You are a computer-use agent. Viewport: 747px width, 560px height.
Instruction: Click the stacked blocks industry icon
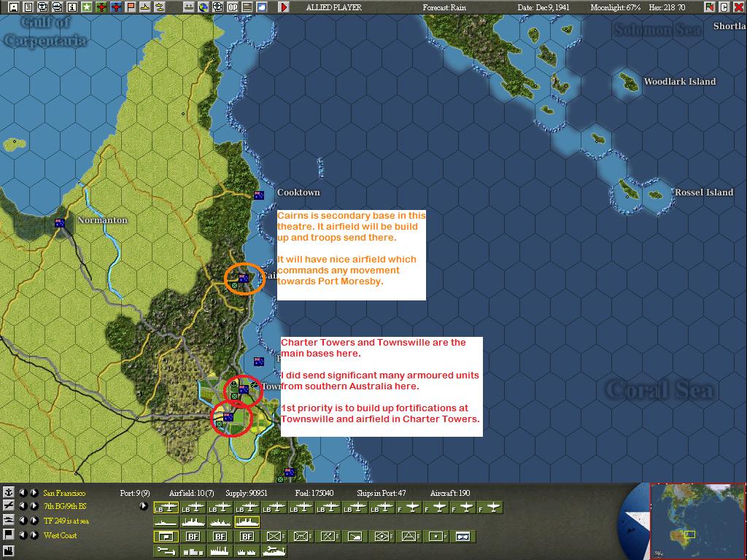click(193, 551)
